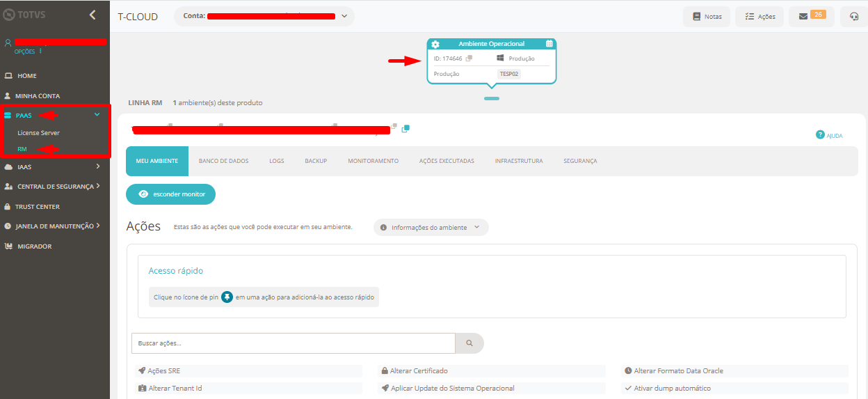Open the gear settings on Ambiente Operacional card

click(x=435, y=44)
